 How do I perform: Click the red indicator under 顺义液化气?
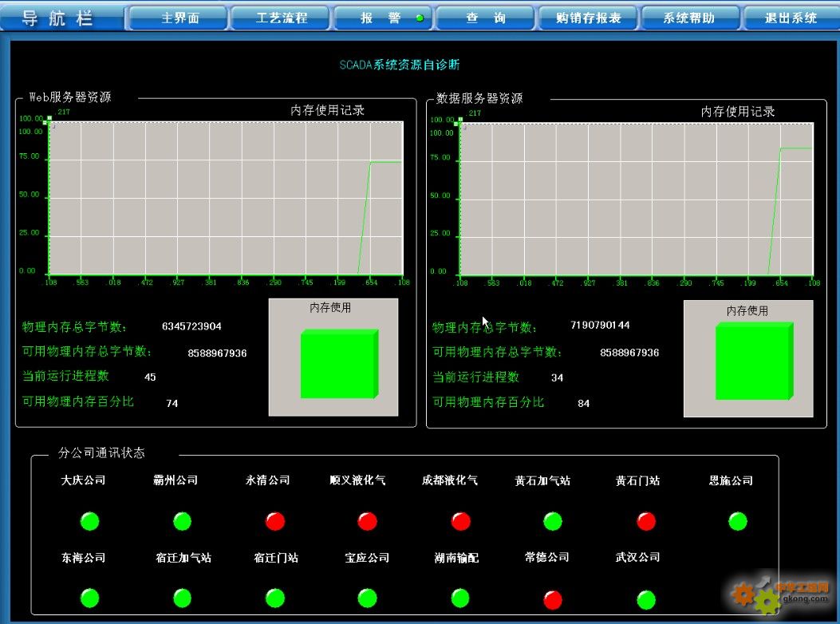tap(368, 522)
